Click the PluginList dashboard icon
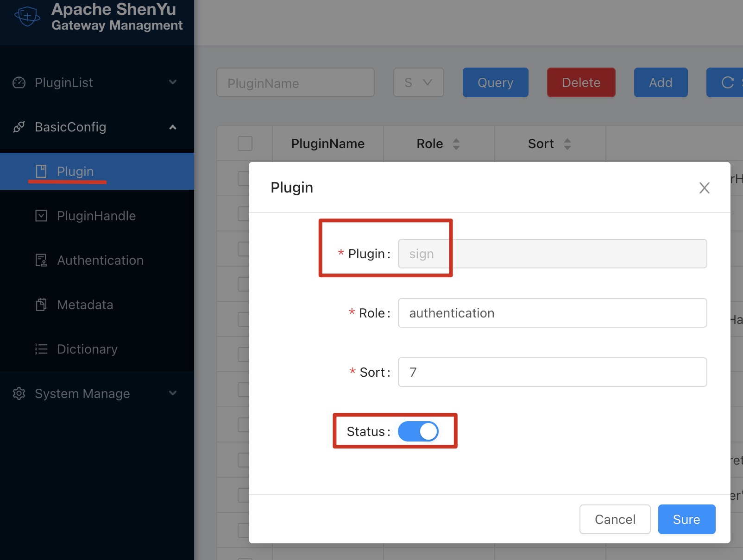The width and height of the screenshot is (743, 560). pos(19,82)
